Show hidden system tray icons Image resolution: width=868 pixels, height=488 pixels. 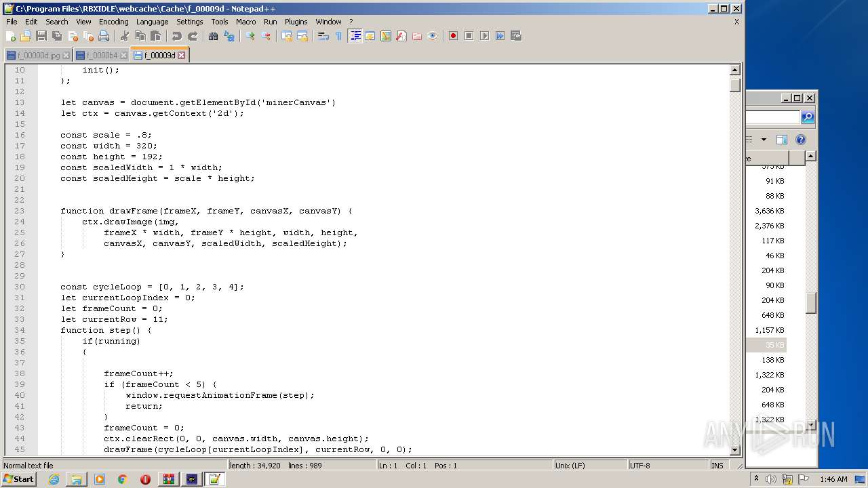tap(757, 479)
